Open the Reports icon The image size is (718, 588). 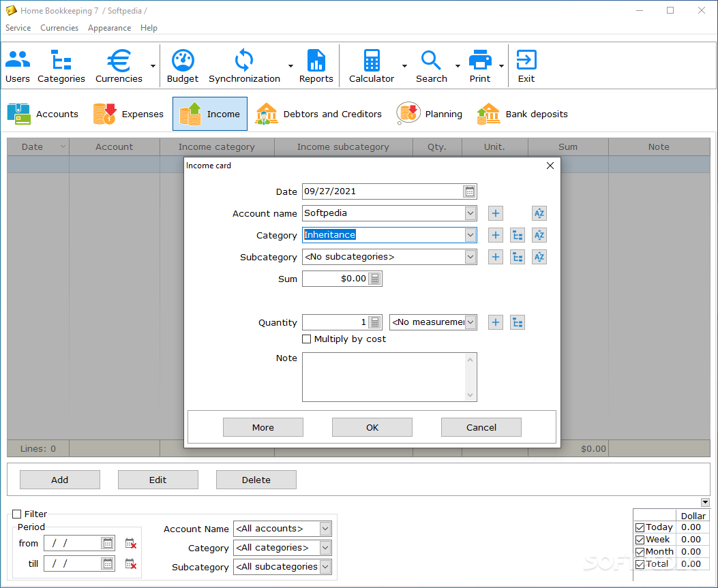[316, 66]
